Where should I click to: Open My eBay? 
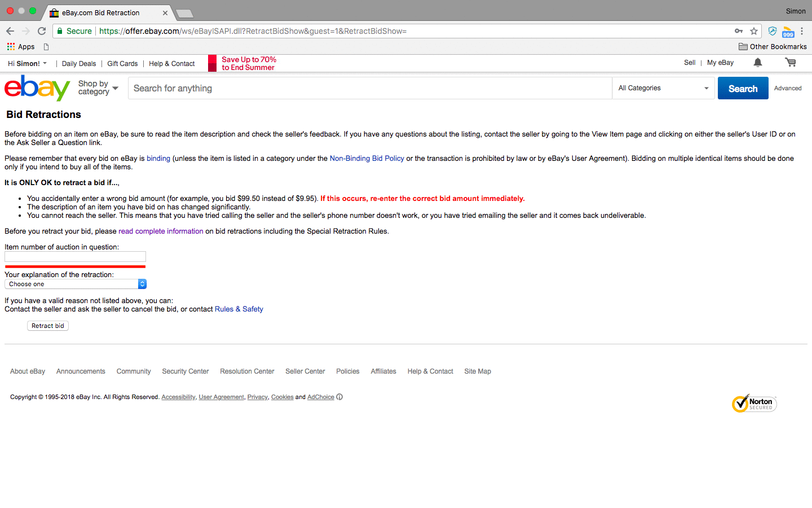point(720,63)
